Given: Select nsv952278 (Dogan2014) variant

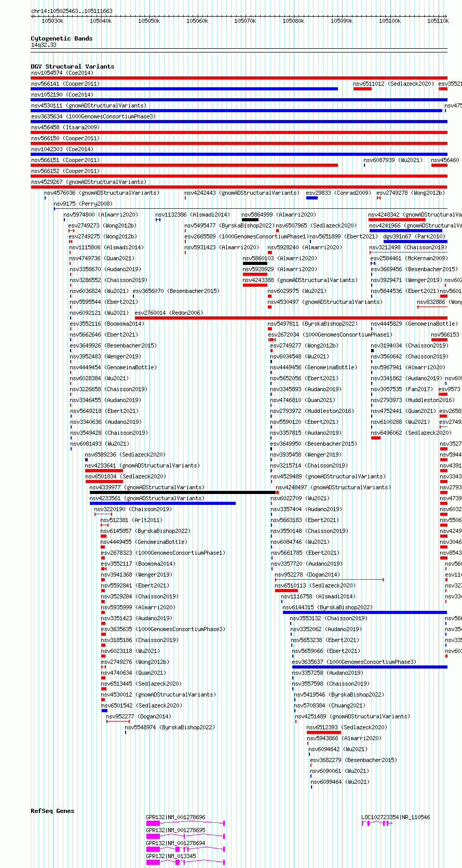Looking at the screenshot, I should 307,575.
